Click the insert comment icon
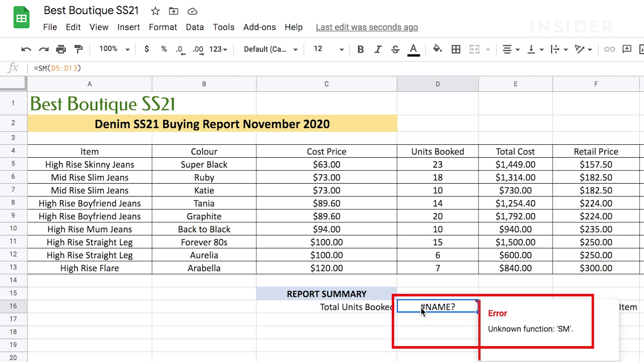The image size is (644, 362). [627, 49]
